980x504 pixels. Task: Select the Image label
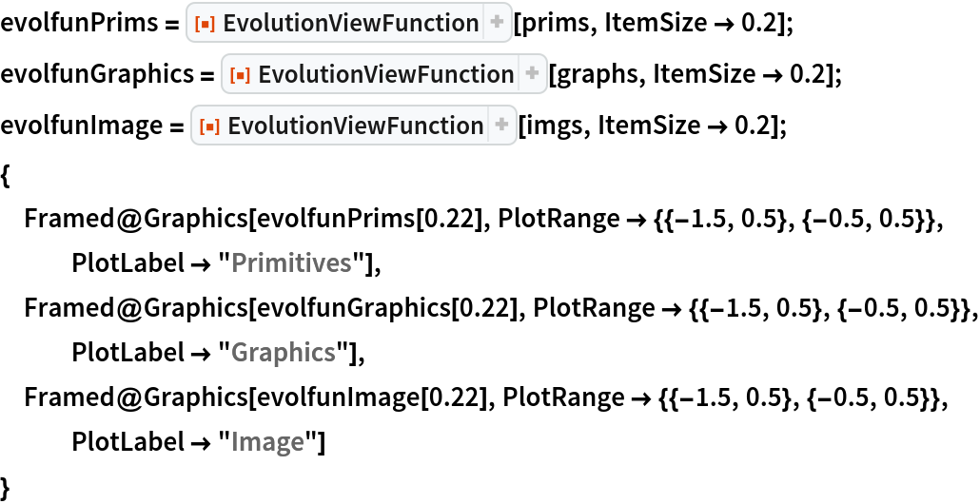(267, 442)
